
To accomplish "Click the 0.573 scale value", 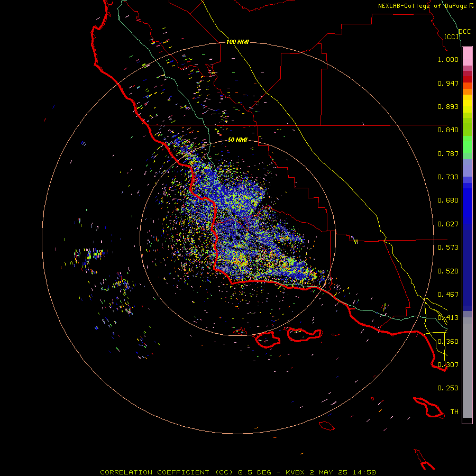I will 448,248.
